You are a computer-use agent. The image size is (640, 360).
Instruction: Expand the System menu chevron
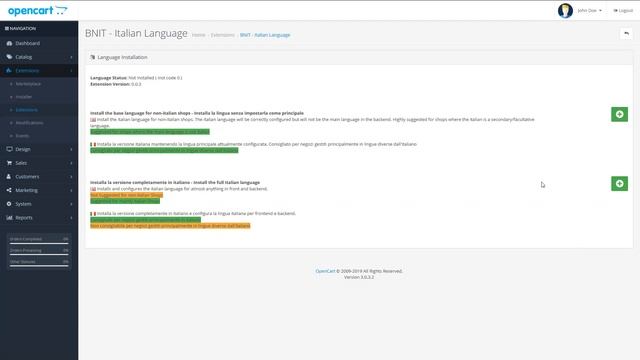71,204
